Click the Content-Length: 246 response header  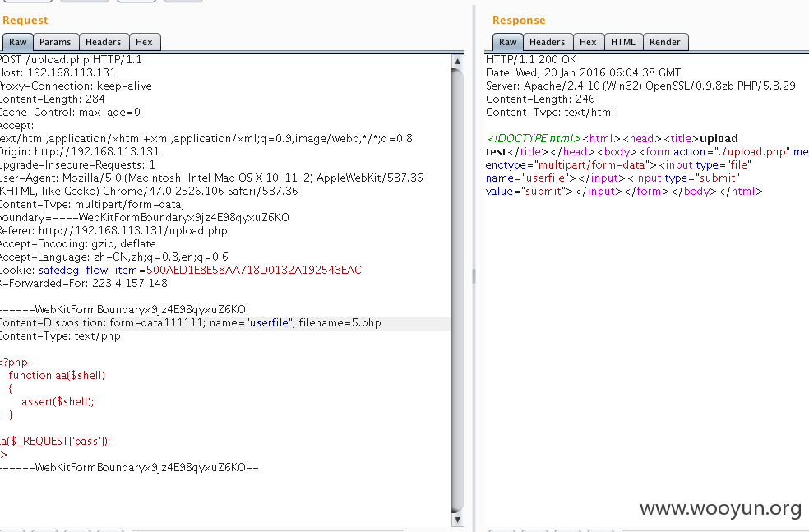click(540, 99)
